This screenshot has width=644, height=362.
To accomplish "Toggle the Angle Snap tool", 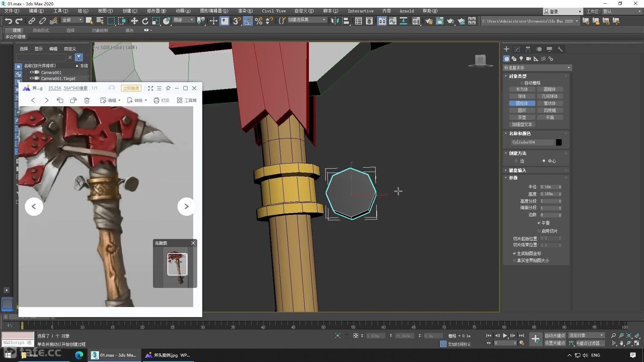I will [248, 21].
